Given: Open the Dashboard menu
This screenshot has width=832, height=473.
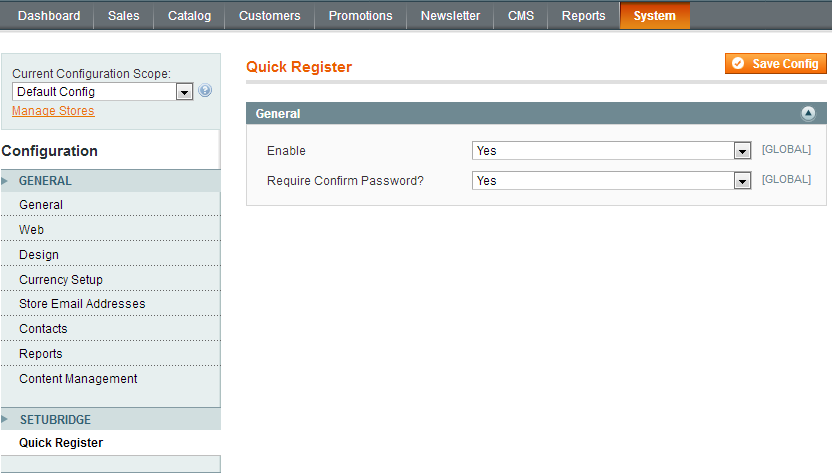Looking at the screenshot, I should pos(49,16).
